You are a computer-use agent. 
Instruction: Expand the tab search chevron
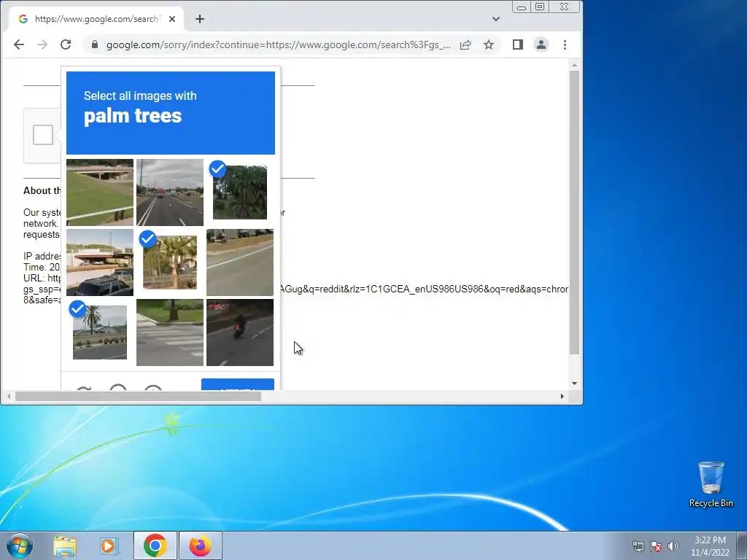tap(496, 19)
